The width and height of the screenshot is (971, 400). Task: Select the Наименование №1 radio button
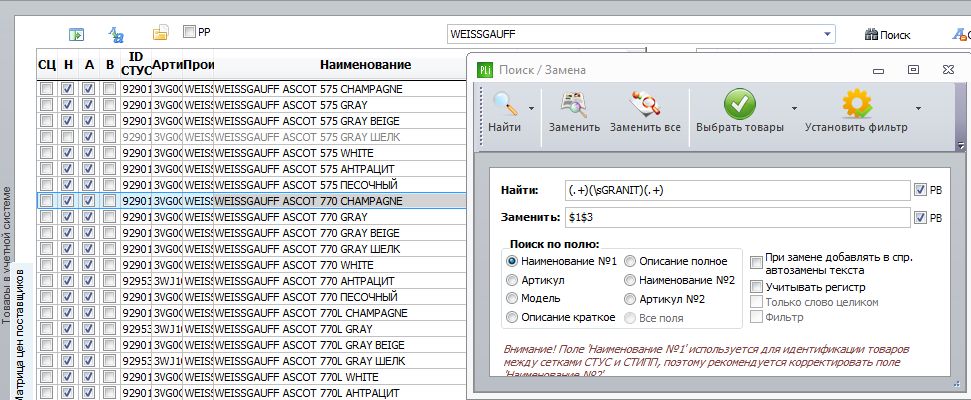tap(512, 261)
